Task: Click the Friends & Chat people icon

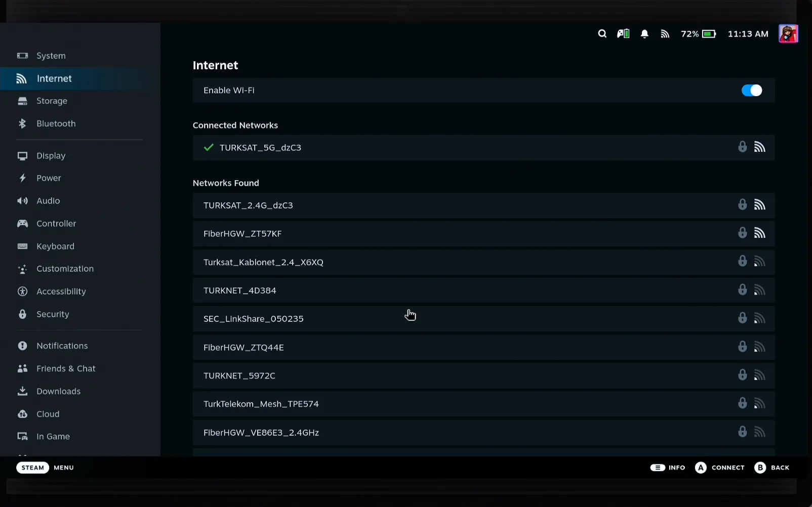Action: [22, 368]
